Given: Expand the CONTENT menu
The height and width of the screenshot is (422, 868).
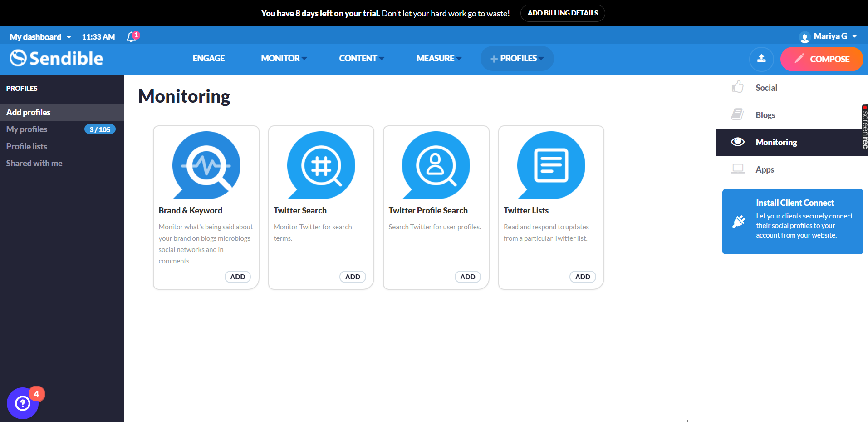Looking at the screenshot, I should (362, 58).
